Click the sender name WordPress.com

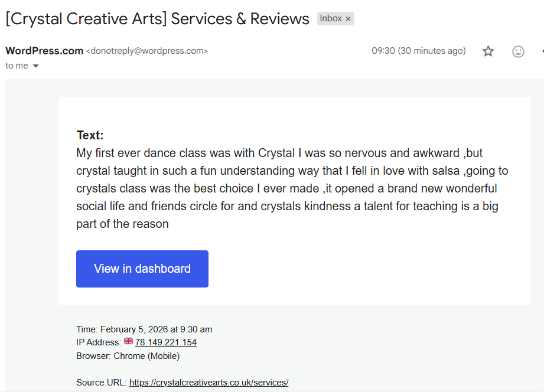pos(44,51)
